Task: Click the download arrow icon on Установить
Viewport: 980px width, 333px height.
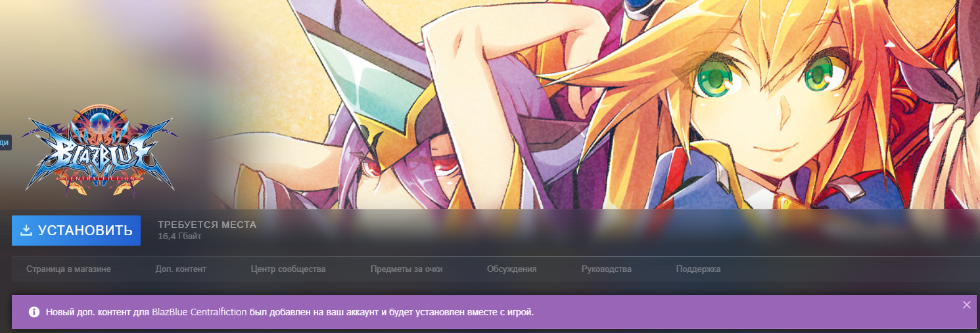Action: (26, 231)
